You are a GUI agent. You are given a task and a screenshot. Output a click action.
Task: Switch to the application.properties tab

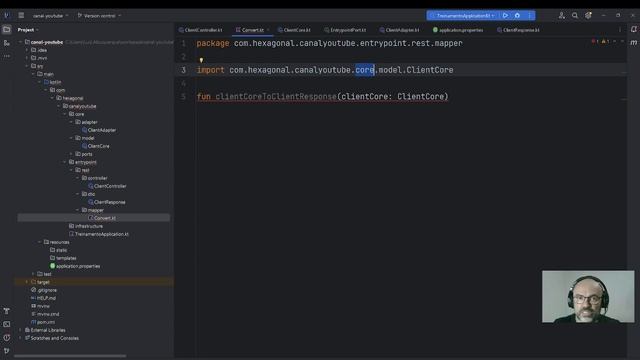[458, 30]
